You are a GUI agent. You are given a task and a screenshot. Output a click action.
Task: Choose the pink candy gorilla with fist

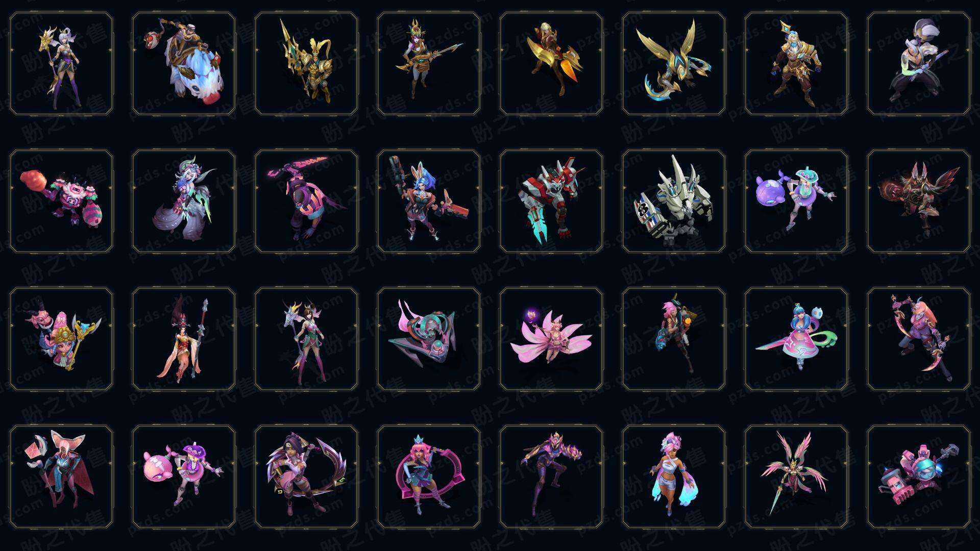tap(61, 201)
